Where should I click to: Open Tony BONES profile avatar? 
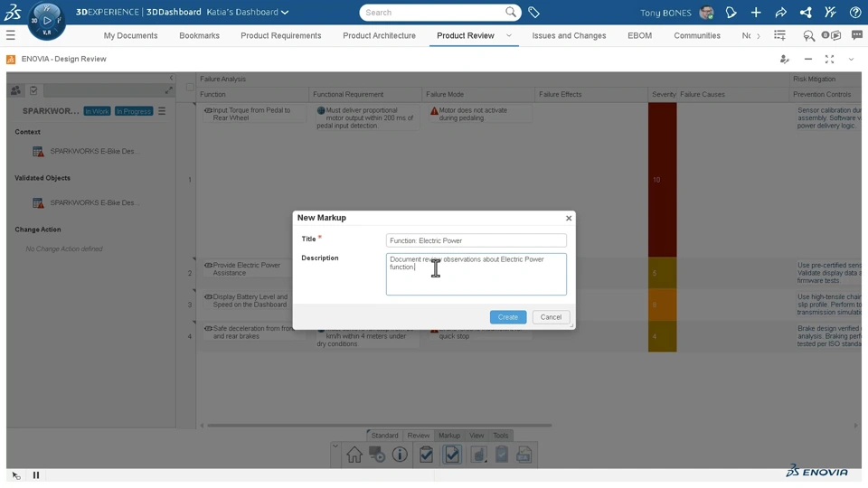tap(706, 12)
